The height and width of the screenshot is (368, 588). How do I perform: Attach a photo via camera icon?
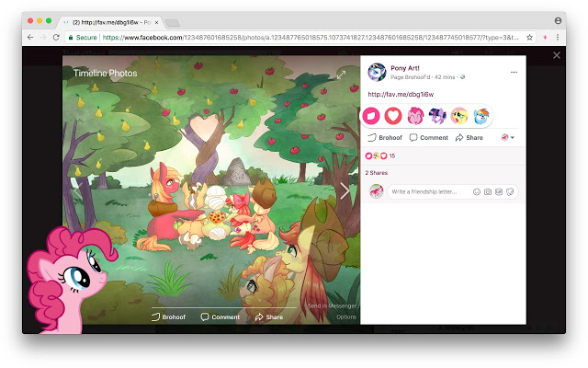pos(488,192)
